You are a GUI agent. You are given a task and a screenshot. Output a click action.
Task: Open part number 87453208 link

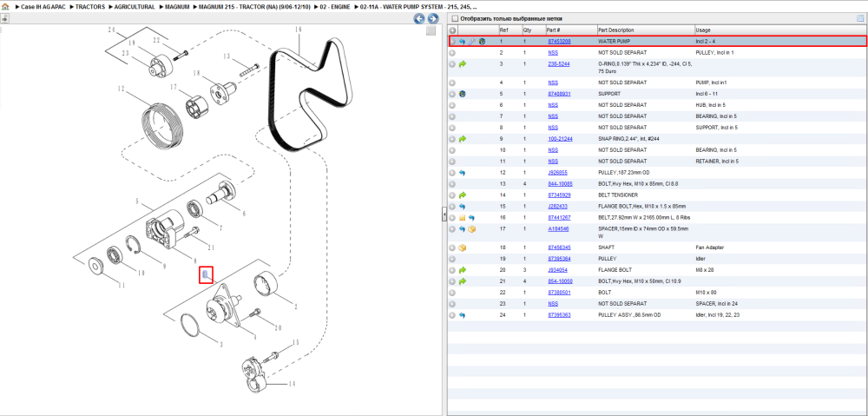coord(559,42)
